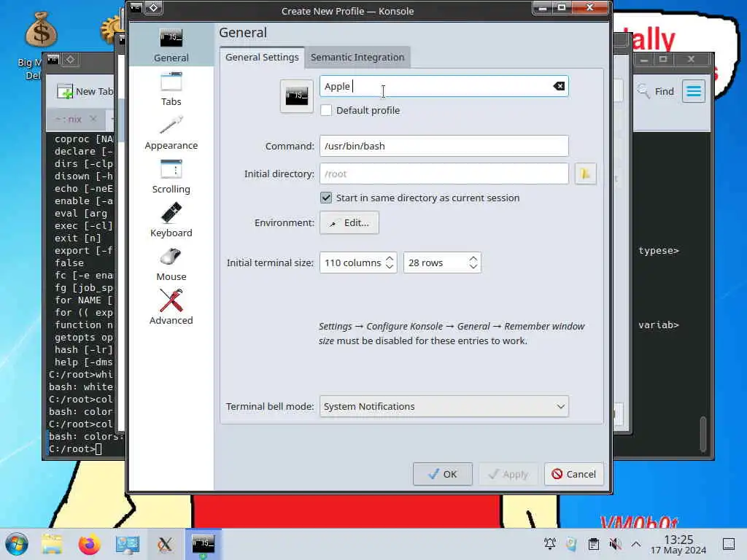Click the OK button
The image size is (747, 560).
(443, 474)
